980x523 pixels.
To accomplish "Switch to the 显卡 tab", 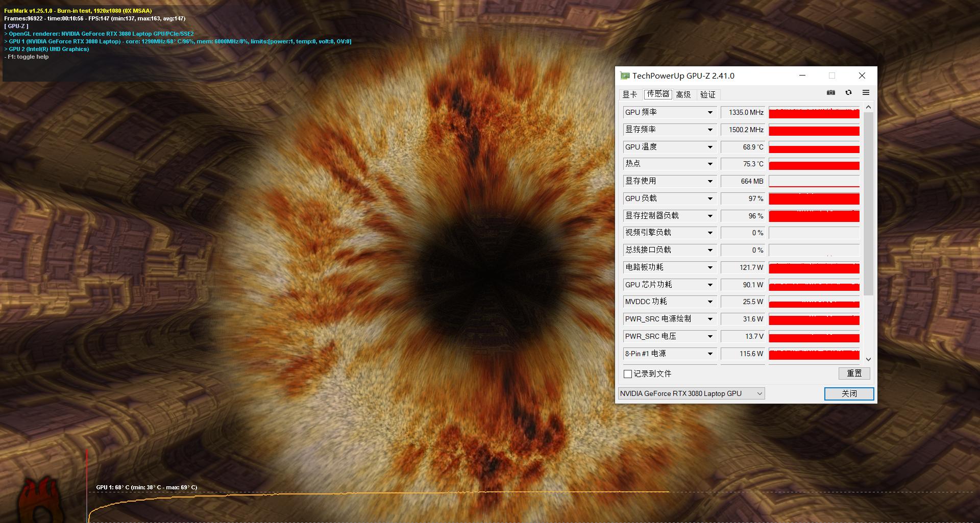I will pyautogui.click(x=630, y=94).
